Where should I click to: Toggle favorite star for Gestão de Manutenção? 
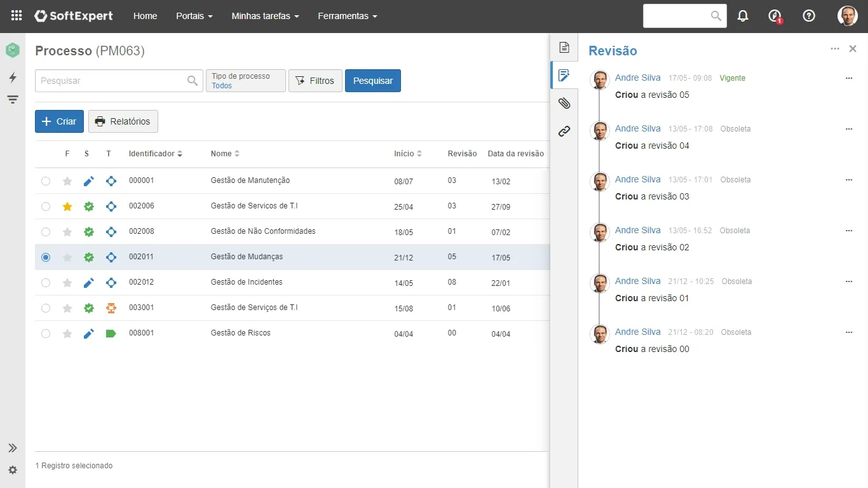pos(67,181)
